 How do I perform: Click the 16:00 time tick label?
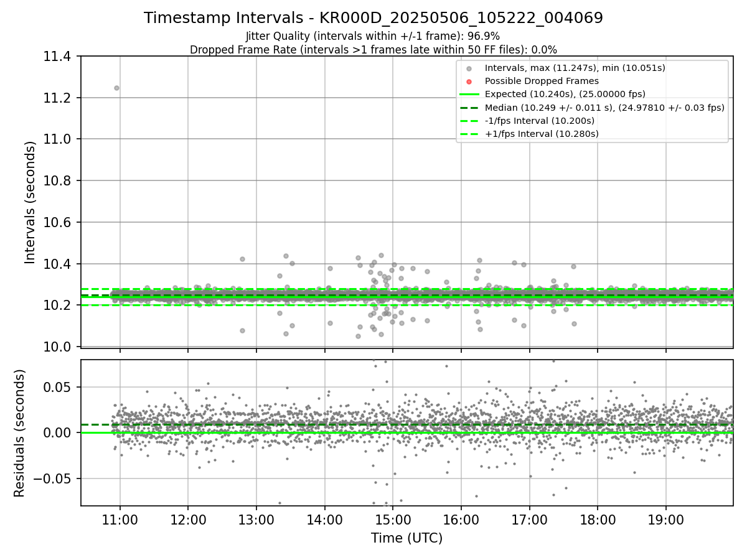coord(461,519)
